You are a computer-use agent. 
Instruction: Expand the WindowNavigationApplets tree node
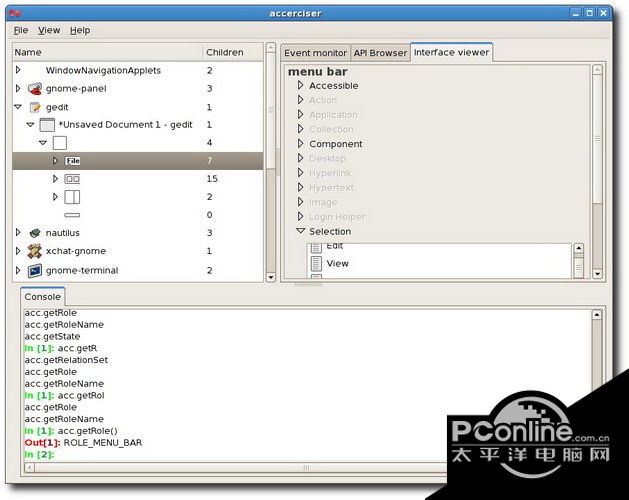(18, 70)
